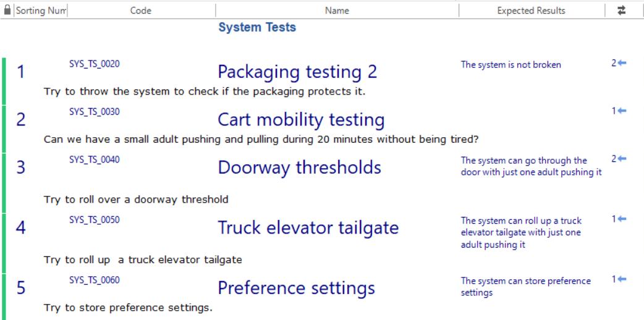The width and height of the screenshot is (644, 320).
Task: Click the links arrows column header icon
Action: (x=621, y=11)
